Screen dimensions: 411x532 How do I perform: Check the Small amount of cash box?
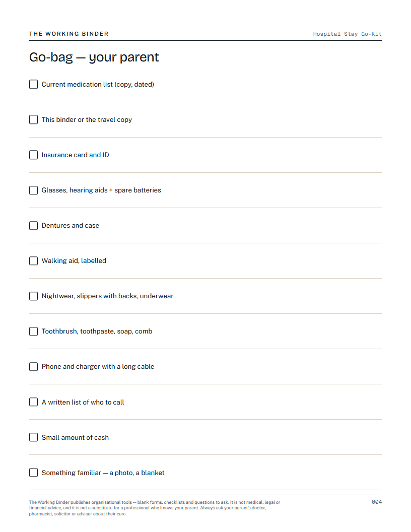pyautogui.click(x=33, y=437)
